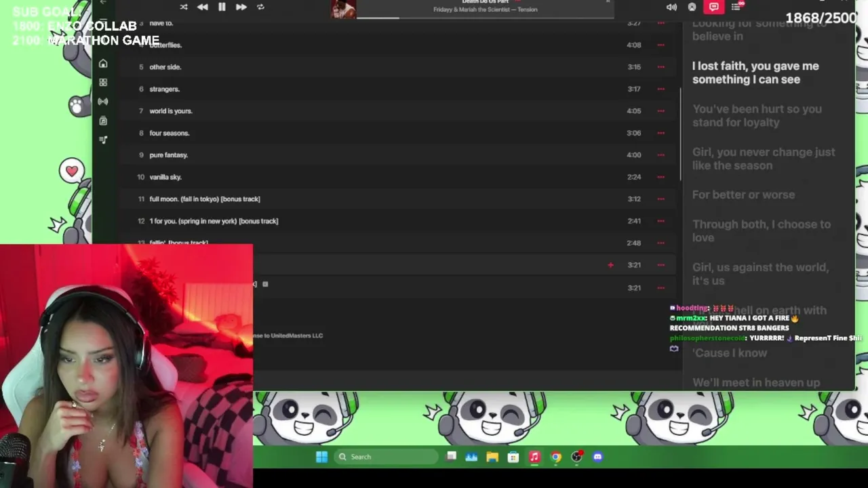Toggle shuffle in the playback controls
Screen dimensions: 868x488
click(184, 7)
